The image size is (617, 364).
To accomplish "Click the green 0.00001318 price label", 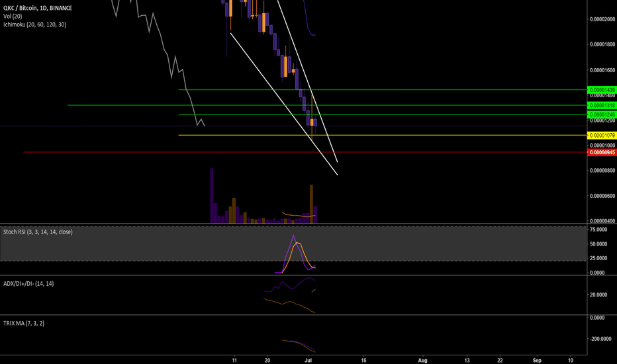I will (x=602, y=105).
